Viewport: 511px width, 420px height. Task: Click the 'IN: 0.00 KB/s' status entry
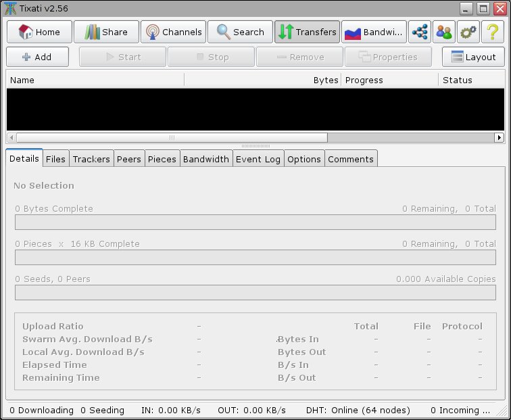[x=171, y=411]
